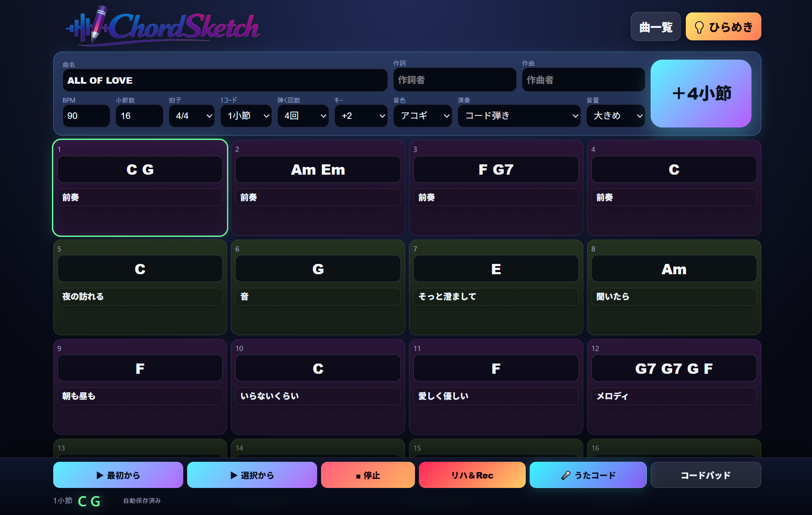Viewport: 812px width, 515px height.
Task: Open 演奏 コード弾き dropdown
Action: point(519,116)
